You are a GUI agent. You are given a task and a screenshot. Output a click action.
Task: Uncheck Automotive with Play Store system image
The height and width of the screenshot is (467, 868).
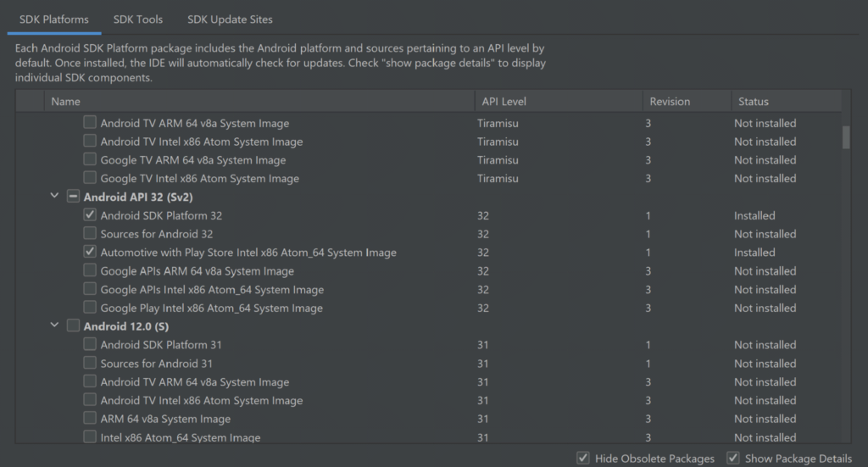[90, 252]
